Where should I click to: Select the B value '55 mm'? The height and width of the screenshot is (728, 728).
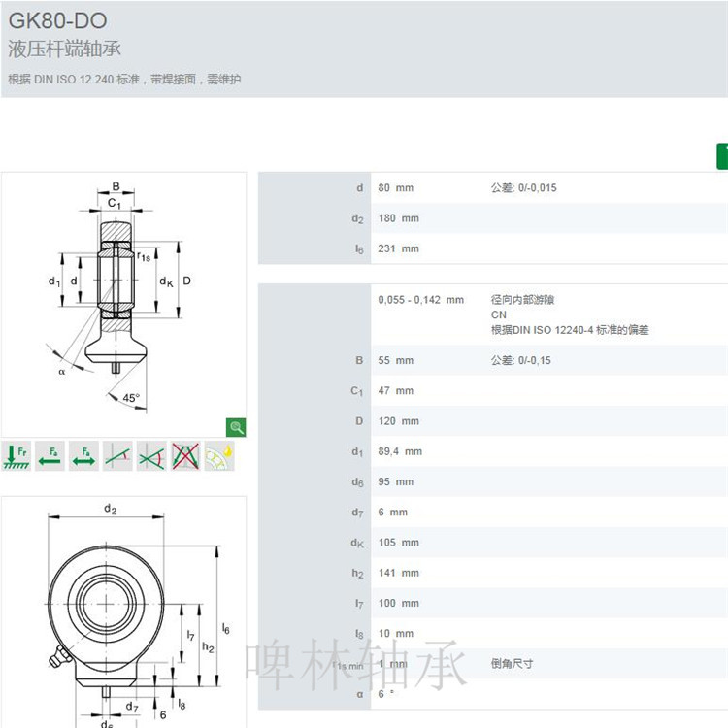[x=396, y=361]
